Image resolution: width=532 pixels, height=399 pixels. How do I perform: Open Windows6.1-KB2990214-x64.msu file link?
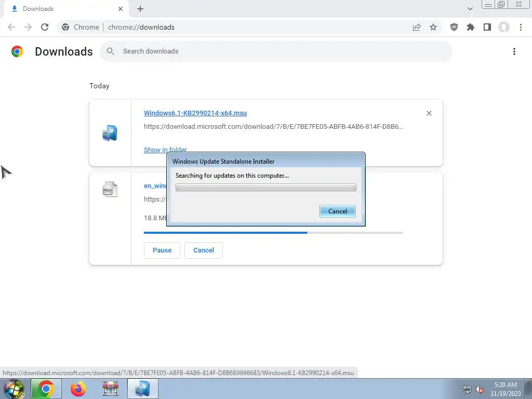click(x=195, y=113)
